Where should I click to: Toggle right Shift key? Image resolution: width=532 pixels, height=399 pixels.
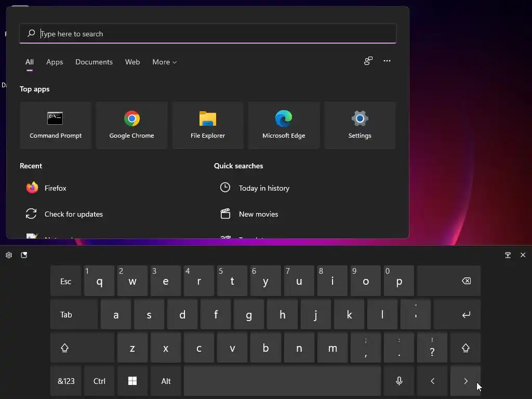click(x=465, y=348)
